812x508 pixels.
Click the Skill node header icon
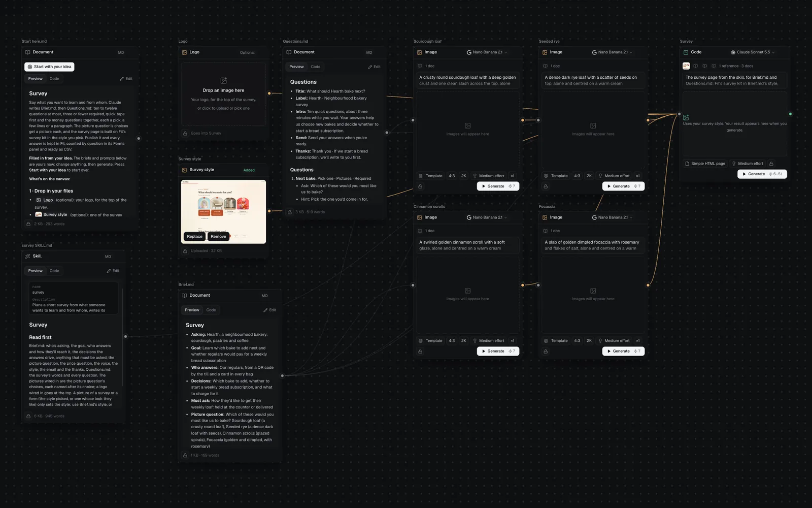click(28, 256)
